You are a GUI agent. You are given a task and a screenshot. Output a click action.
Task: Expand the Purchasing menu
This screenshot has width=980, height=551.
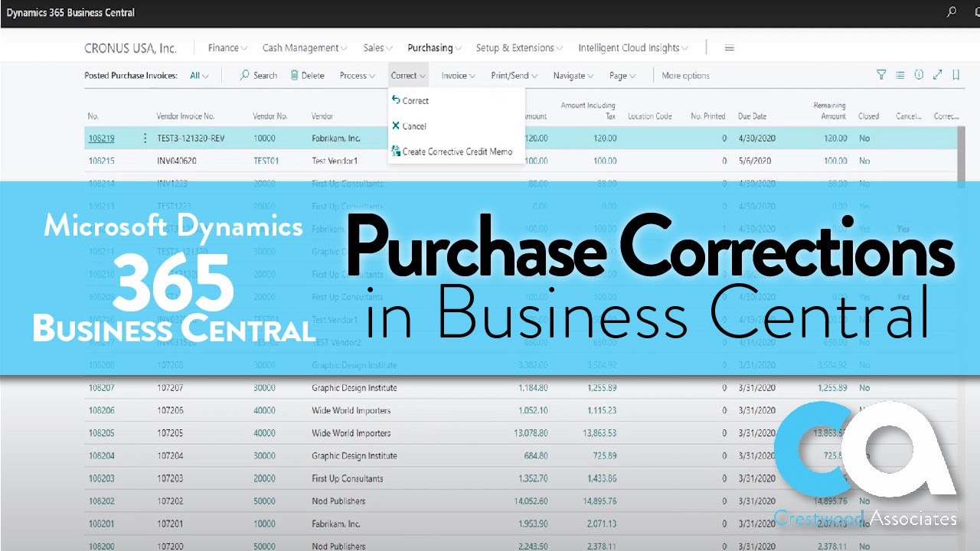434,47
